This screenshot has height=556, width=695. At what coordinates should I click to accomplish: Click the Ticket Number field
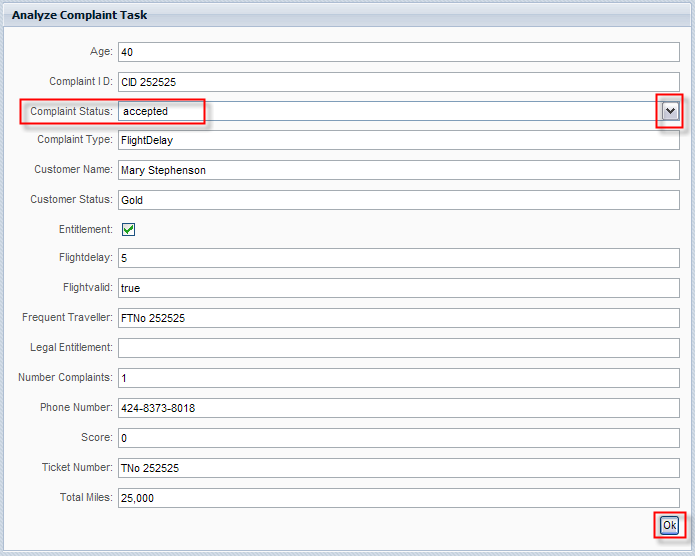[x=398, y=468]
